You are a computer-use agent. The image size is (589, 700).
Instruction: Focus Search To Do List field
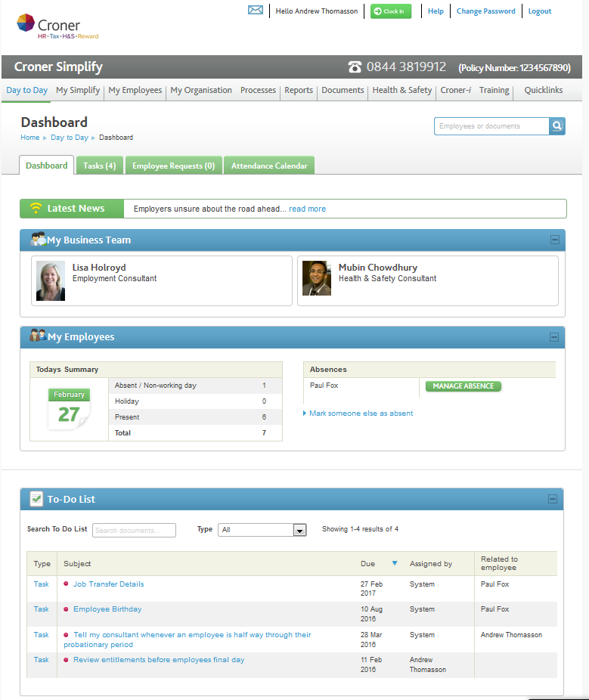click(134, 531)
